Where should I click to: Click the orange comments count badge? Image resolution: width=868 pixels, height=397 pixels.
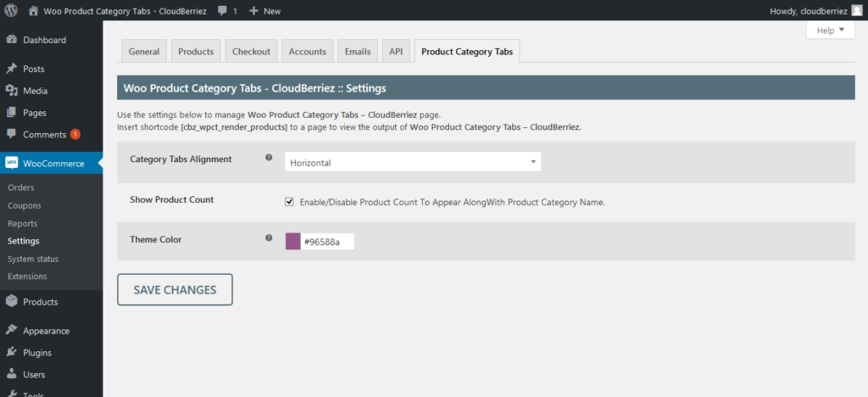(75, 134)
